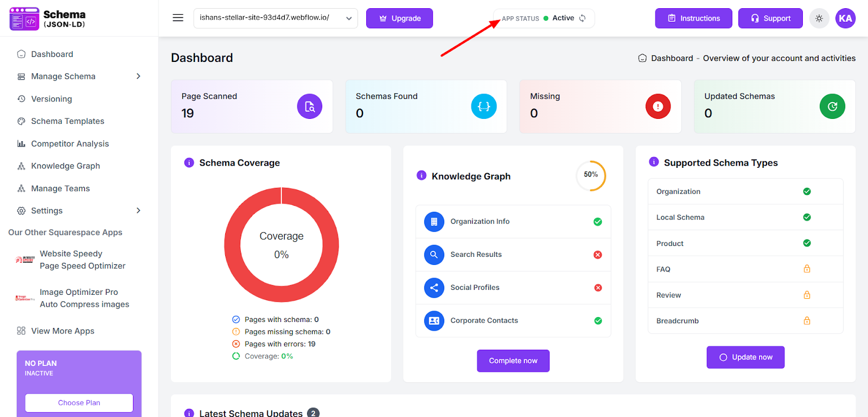Click the app status refresh icon
Viewport: 868px width, 417px height.
click(x=582, y=18)
